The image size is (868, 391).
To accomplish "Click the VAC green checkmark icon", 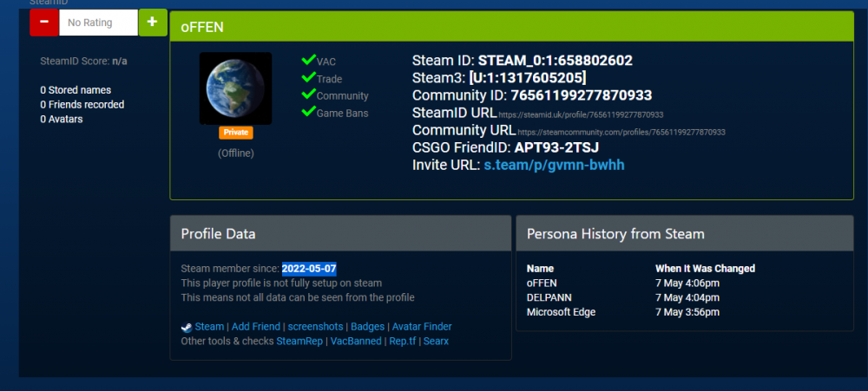I will coord(308,60).
